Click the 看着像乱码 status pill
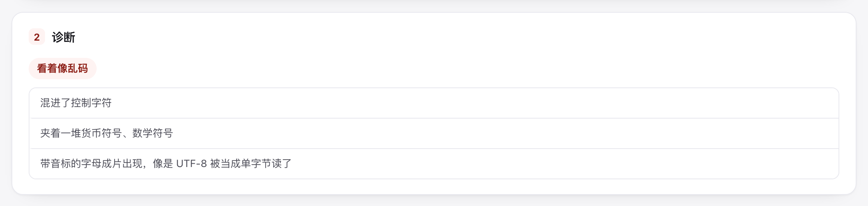Viewport: 868px width, 206px height. click(63, 69)
